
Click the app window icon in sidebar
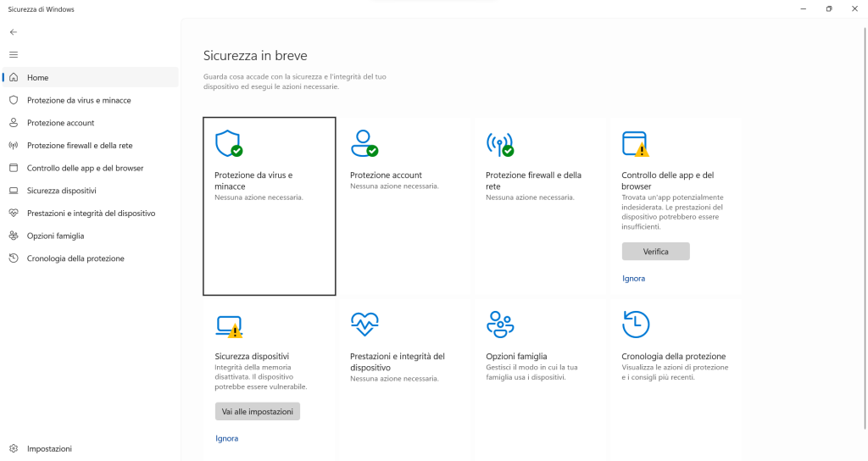[x=14, y=168]
